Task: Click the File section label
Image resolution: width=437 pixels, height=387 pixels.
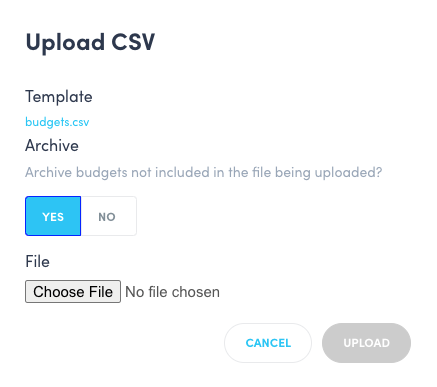Action: 37,261
